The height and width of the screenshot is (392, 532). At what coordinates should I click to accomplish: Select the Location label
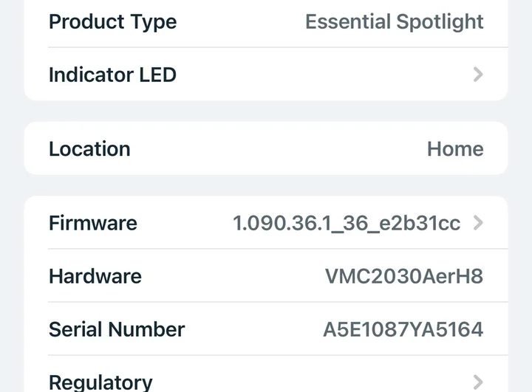pos(89,148)
